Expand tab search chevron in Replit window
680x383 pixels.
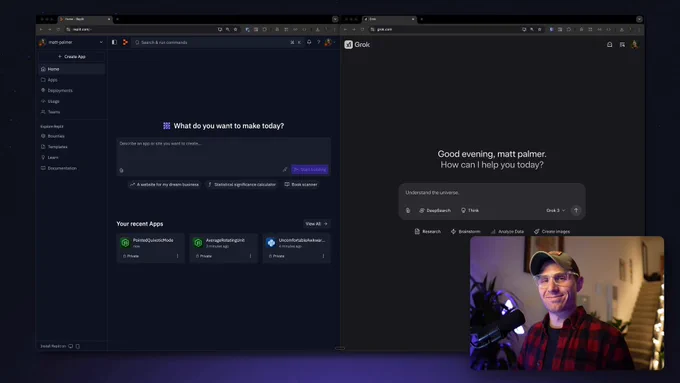(x=335, y=19)
